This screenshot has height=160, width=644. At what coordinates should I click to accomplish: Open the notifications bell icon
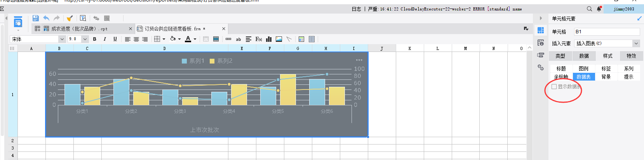tap(599, 9)
